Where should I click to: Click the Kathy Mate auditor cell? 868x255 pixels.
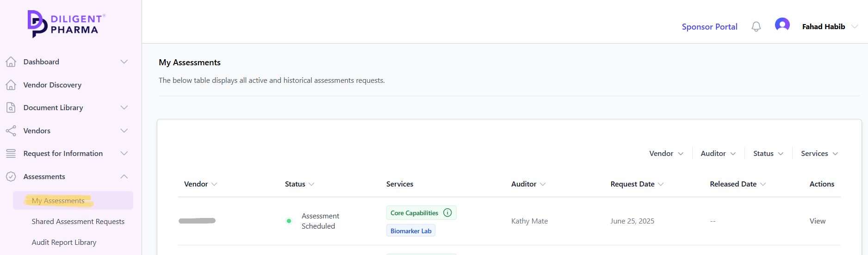click(x=529, y=221)
